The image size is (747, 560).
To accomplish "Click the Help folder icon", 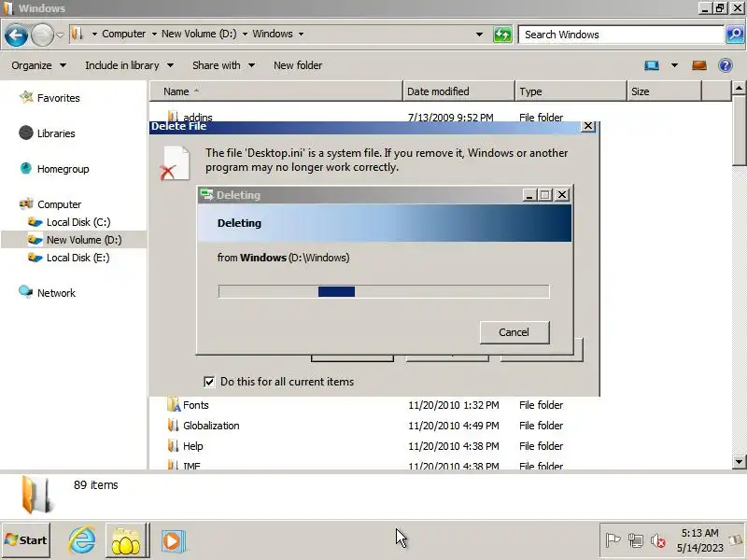I will 174,445.
